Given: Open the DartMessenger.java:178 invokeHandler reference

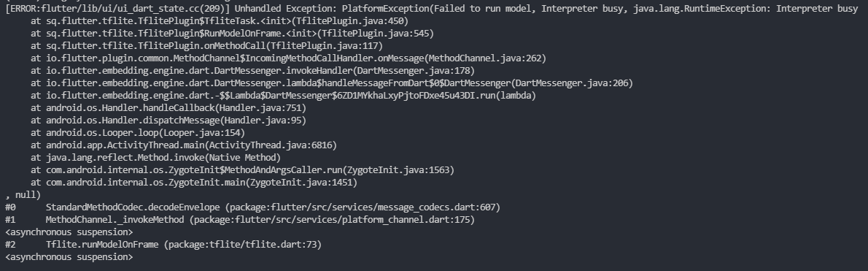Looking at the screenshot, I should click(414, 70).
